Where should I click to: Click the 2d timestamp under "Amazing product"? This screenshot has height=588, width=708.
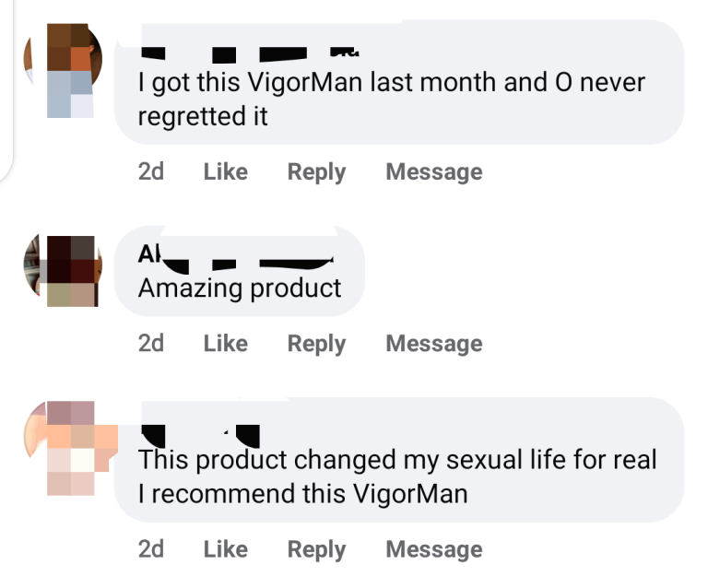click(151, 344)
